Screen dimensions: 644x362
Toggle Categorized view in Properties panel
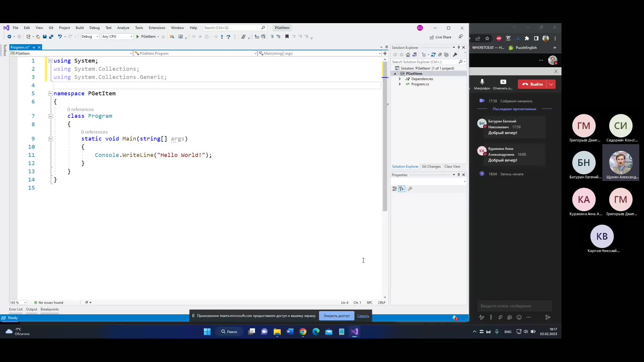(395, 189)
